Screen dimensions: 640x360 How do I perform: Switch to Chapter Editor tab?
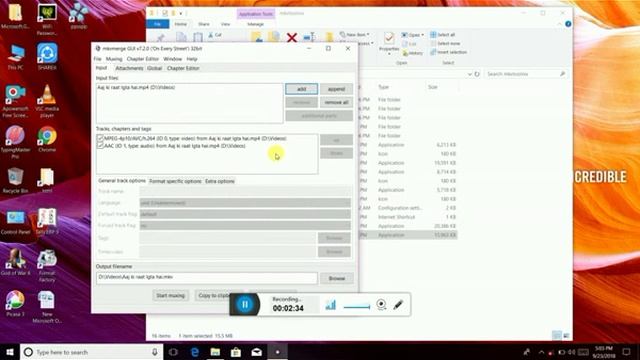[183, 68]
